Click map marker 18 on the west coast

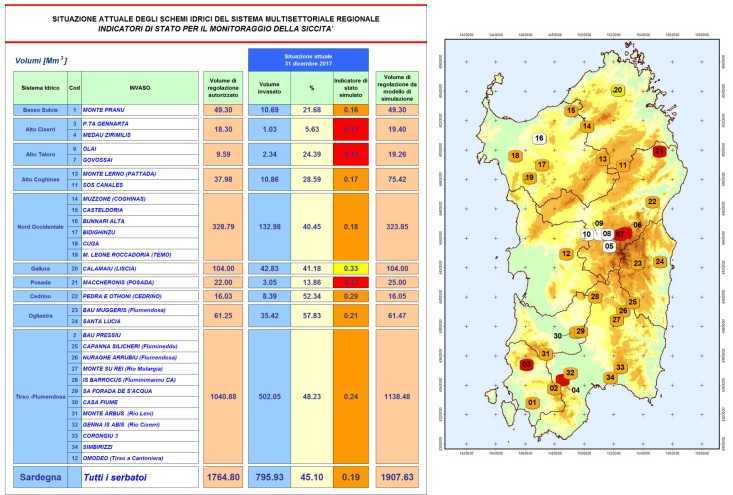[x=516, y=156]
